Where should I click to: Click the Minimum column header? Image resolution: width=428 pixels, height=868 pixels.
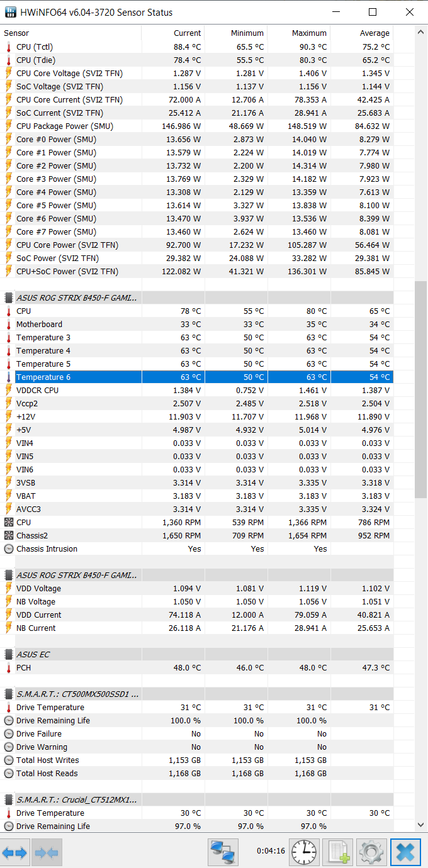(236, 33)
